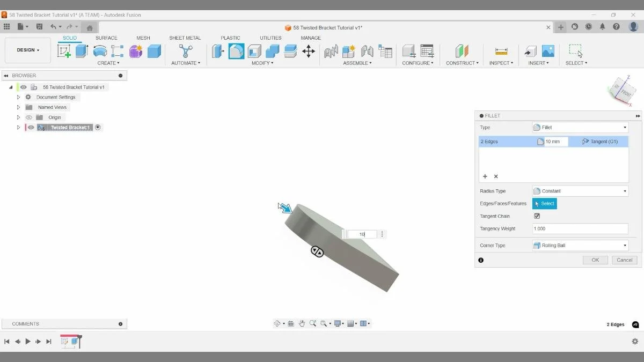Screen dimensions: 644x362
Task: Activate the Fillet tool in the Modify section
Action: 236,51
